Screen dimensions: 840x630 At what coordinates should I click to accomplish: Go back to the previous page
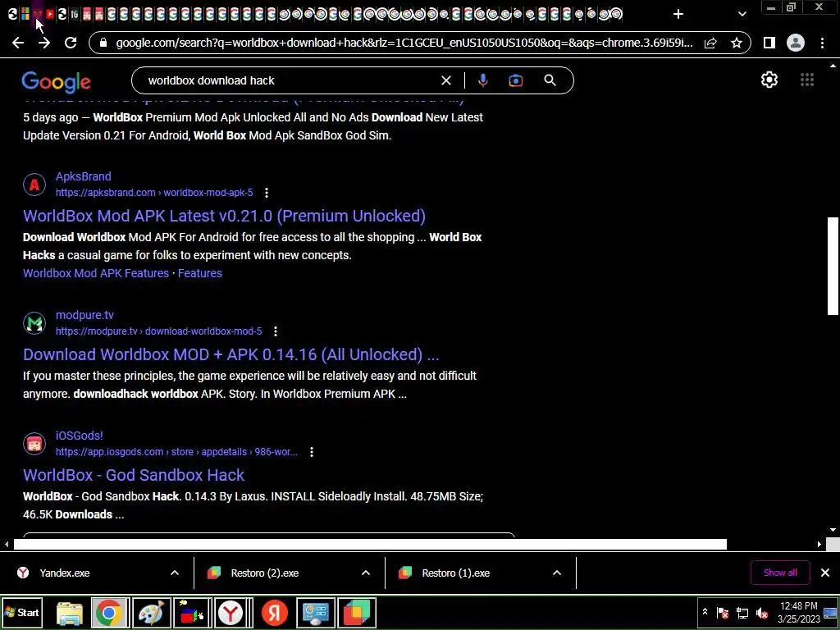coord(18,43)
